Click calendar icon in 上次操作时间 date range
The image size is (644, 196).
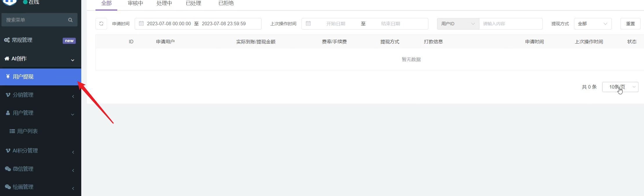click(x=308, y=24)
